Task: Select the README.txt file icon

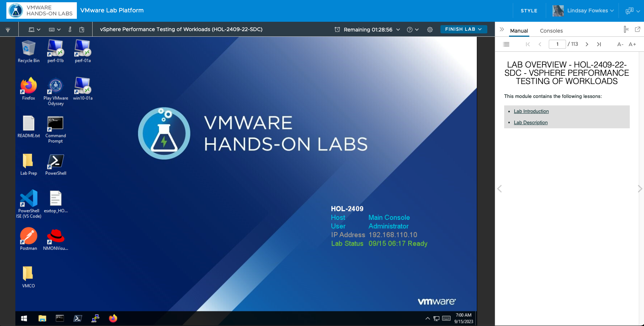Action: 28,126
